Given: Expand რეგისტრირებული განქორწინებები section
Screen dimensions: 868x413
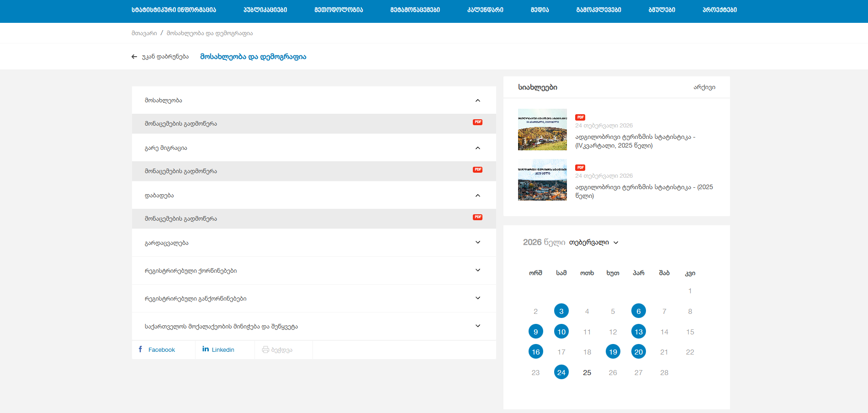Looking at the screenshot, I should tap(477, 298).
